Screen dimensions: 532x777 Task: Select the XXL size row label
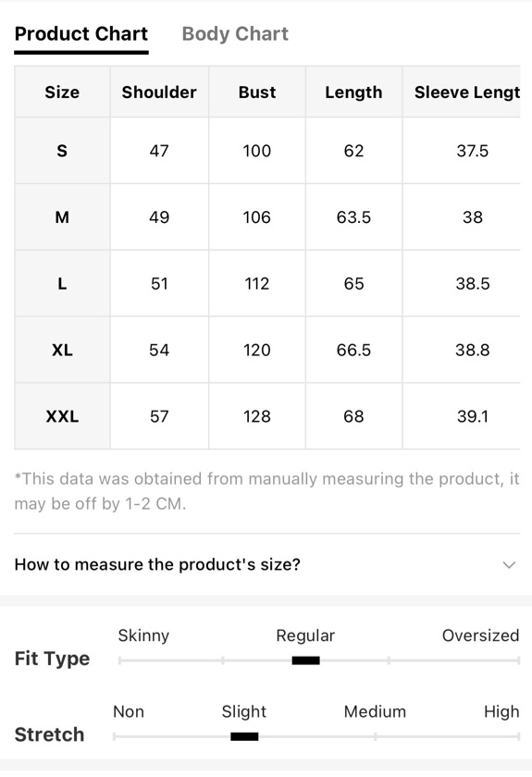tap(62, 416)
